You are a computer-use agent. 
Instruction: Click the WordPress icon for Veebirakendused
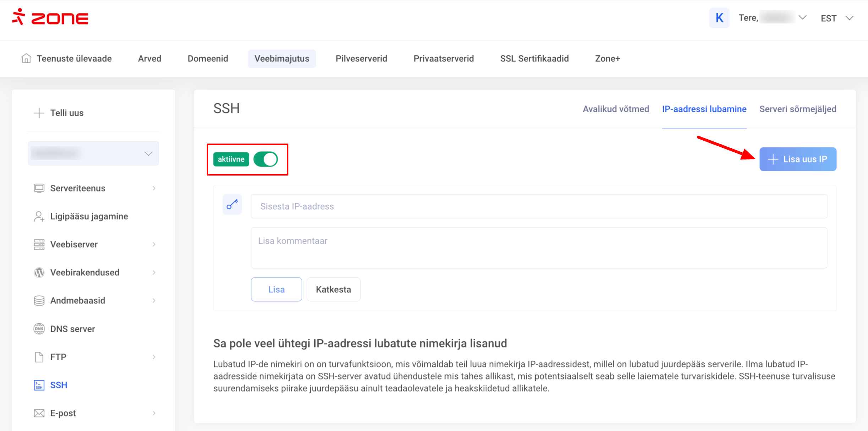click(39, 273)
